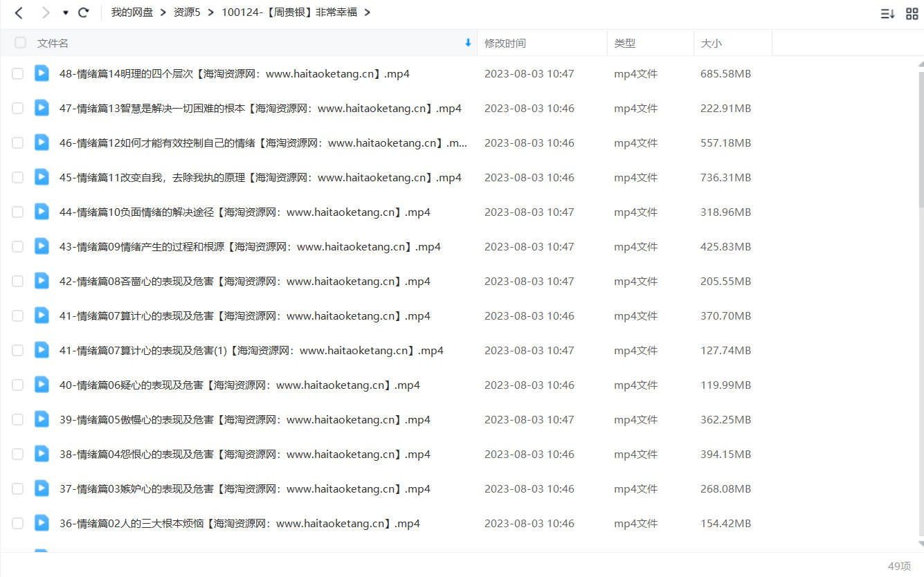
Task: Check the box for 46-情绪篇12 file
Action: click(17, 143)
